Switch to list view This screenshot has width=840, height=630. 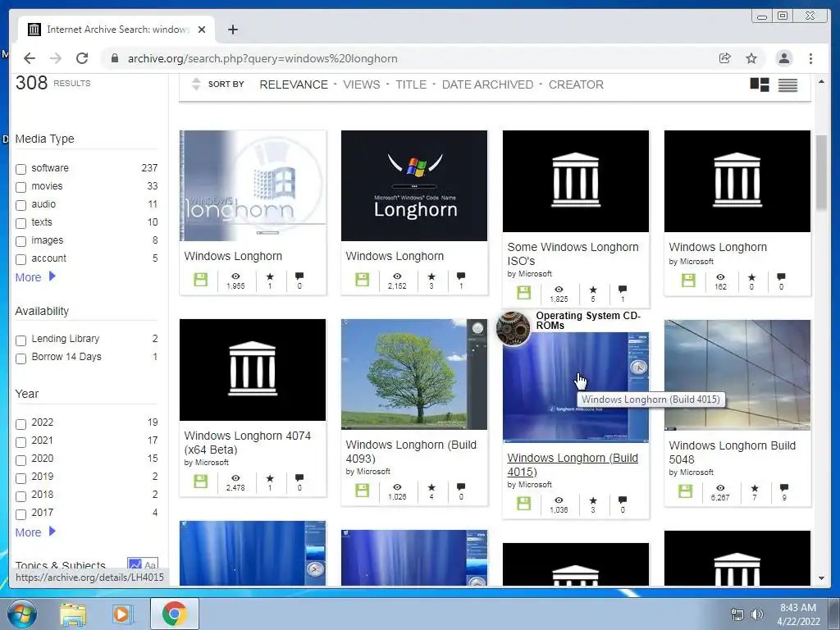[787, 84]
